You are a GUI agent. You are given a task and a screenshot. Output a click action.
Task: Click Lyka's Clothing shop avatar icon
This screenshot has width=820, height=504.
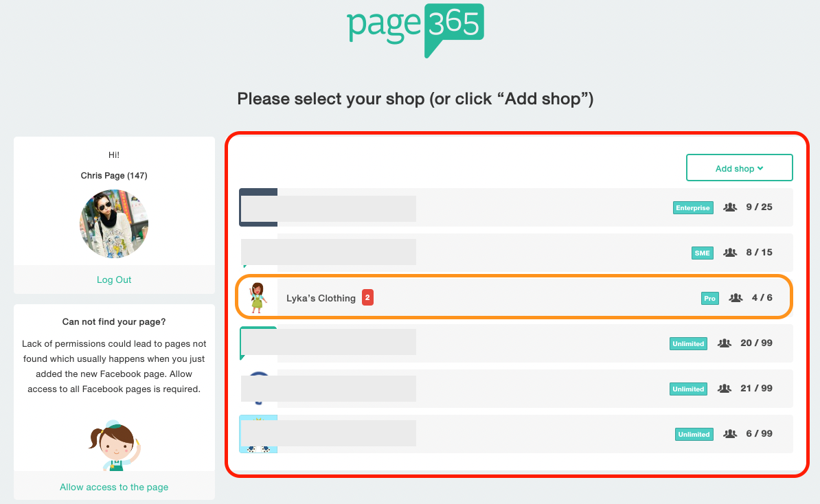[258, 297]
